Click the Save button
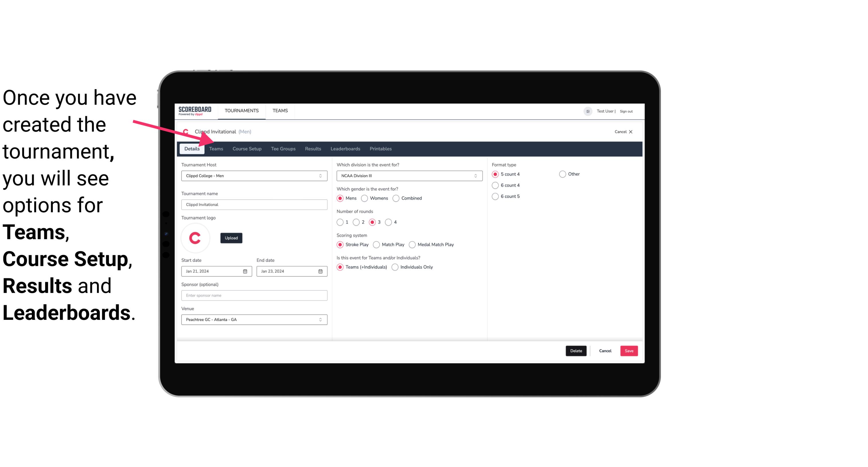The image size is (868, 467). pyautogui.click(x=629, y=350)
